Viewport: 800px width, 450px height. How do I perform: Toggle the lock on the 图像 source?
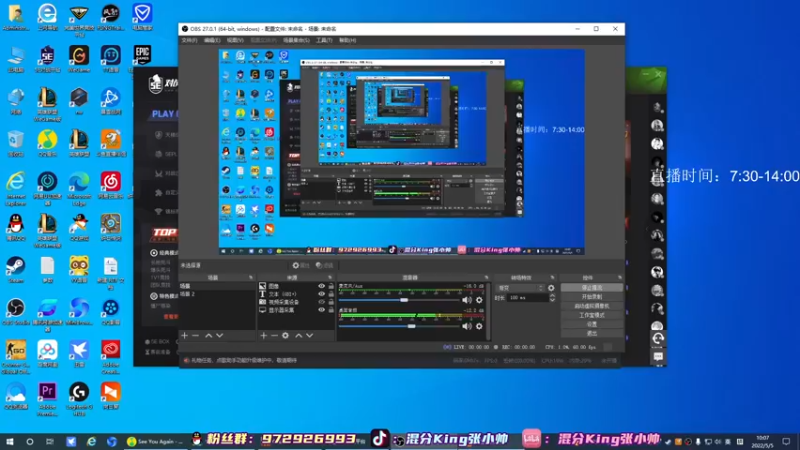tap(331, 286)
